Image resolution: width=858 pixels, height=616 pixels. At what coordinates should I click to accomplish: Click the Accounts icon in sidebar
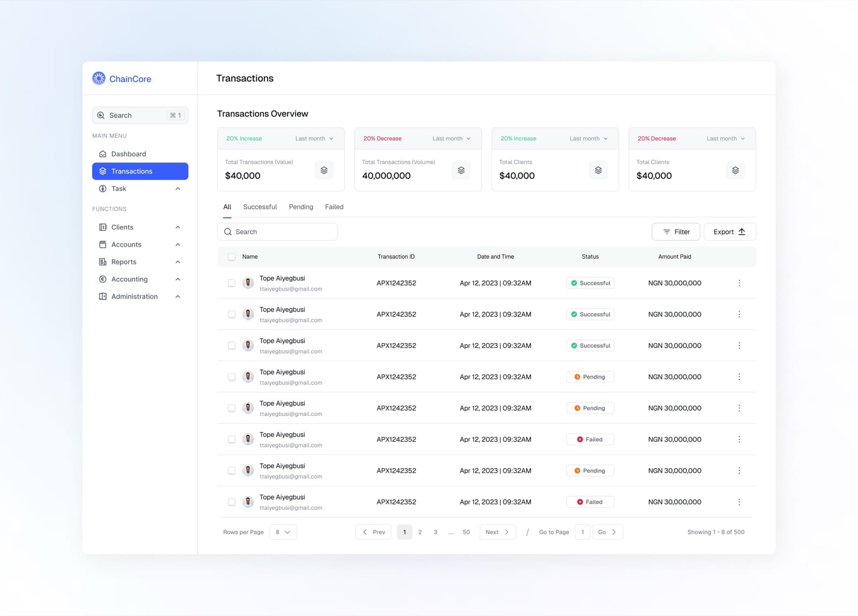coord(102,244)
